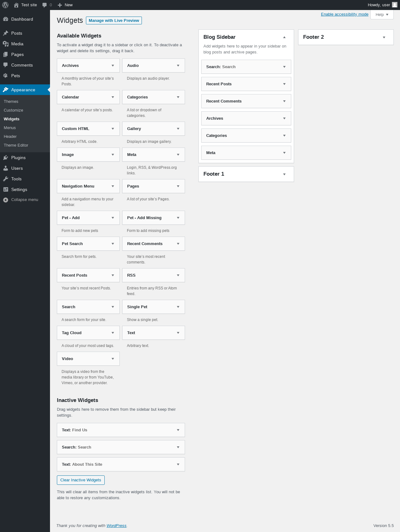The width and height of the screenshot is (400, 532).
Task: Click the Dashboard gauge icon
Action: [6, 19]
